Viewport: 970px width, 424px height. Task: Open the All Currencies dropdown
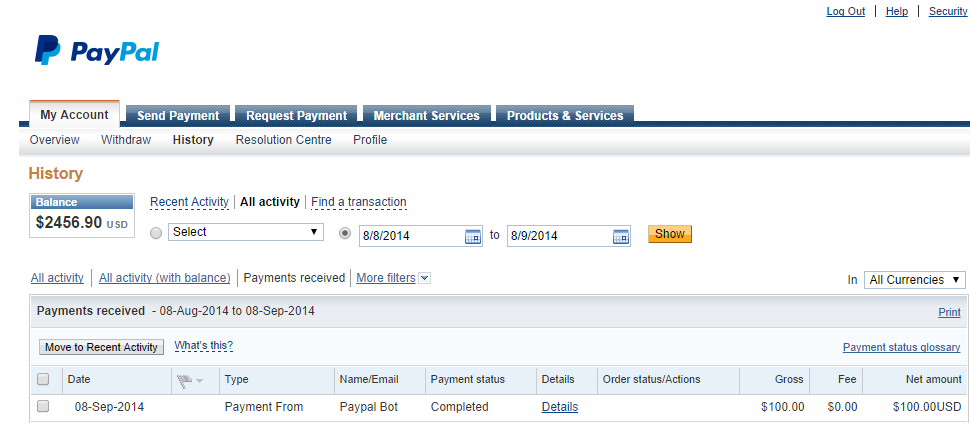tap(915, 280)
